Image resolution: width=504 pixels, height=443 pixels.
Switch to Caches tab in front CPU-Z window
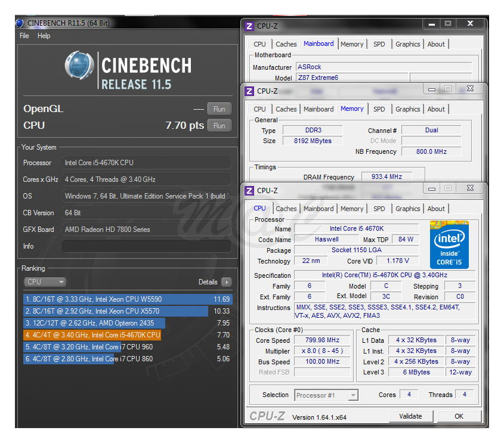pyautogui.click(x=286, y=209)
